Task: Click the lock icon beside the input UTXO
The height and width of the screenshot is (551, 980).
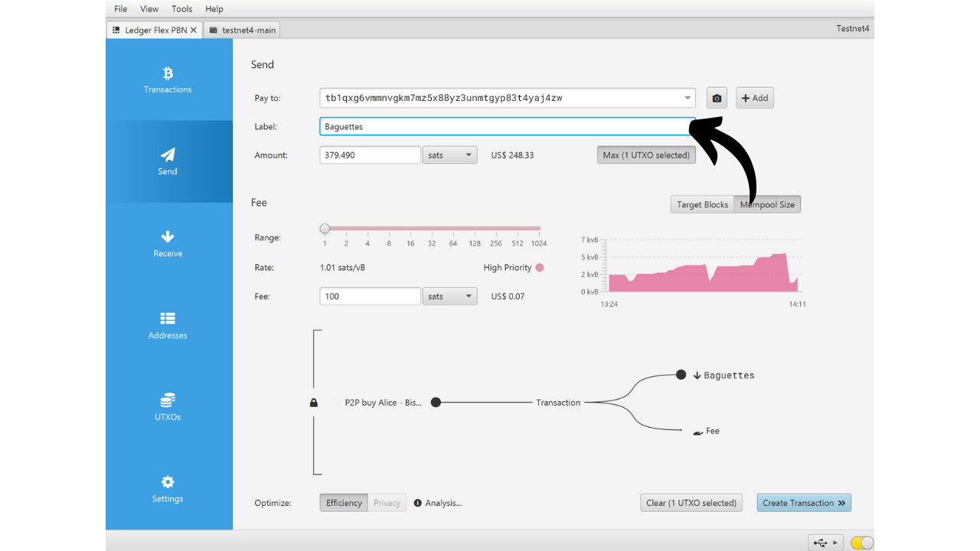Action: point(313,403)
